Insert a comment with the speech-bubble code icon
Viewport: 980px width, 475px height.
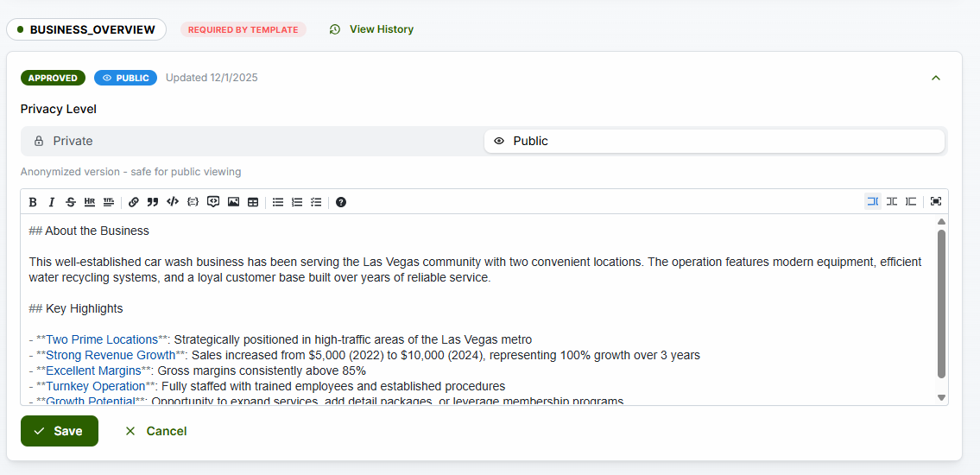click(x=213, y=202)
